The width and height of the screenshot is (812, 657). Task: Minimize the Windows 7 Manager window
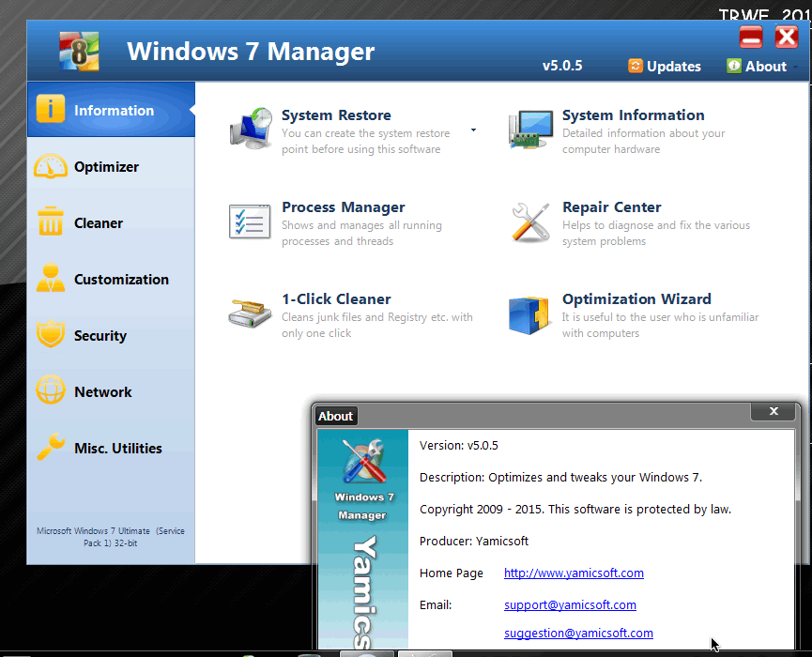click(751, 38)
